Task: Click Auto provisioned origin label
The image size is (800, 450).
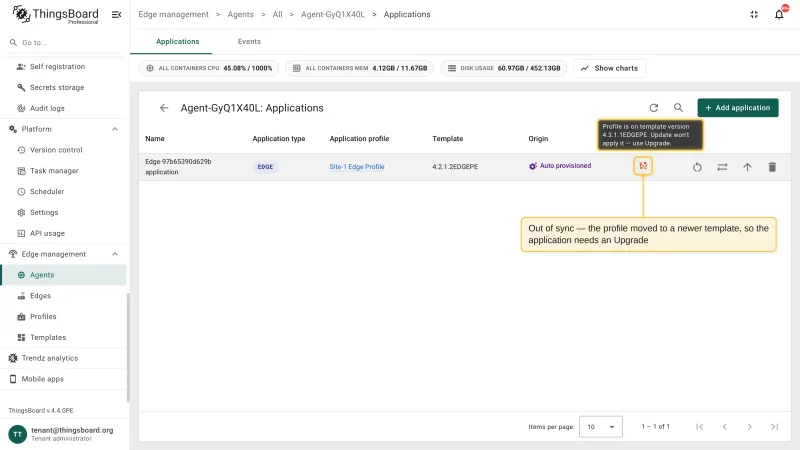Action: [x=560, y=166]
